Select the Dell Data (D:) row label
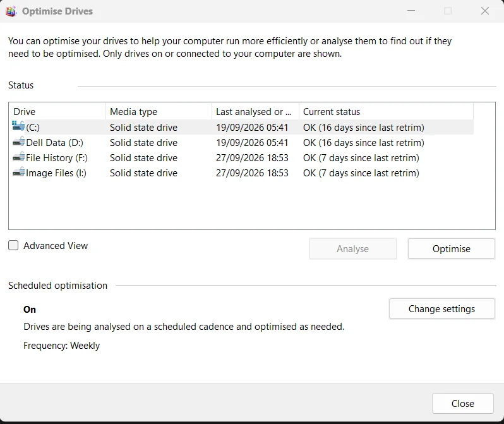This screenshot has height=424, width=504. click(x=55, y=143)
